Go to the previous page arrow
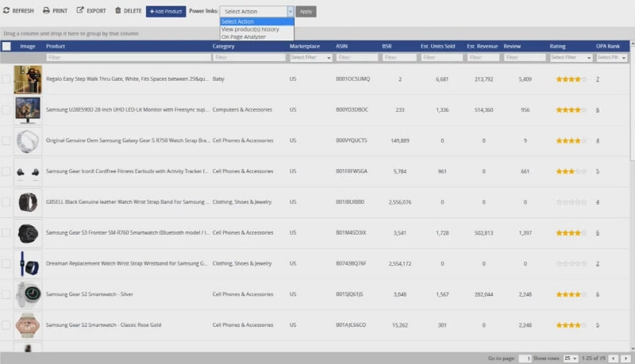The image size is (635, 364). click(614, 358)
